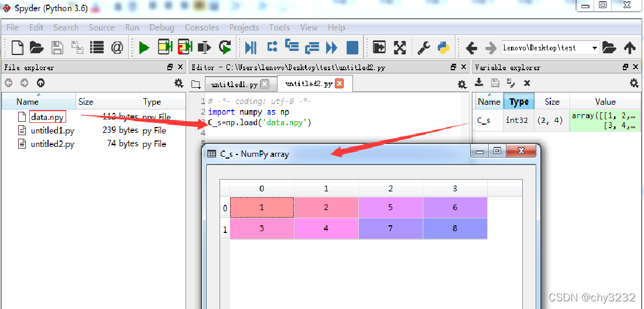Close the untitled1.py tab
This screenshot has height=309, width=644.
click(x=265, y=84)
